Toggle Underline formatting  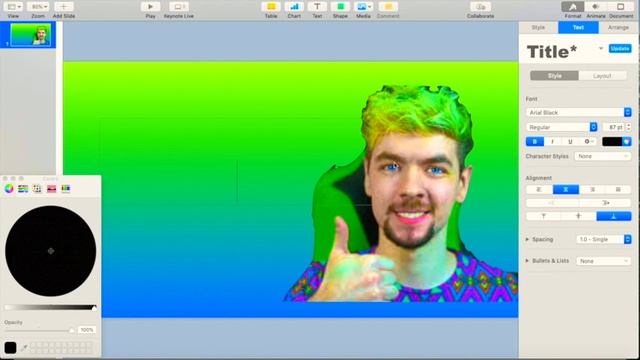(570, 142)
